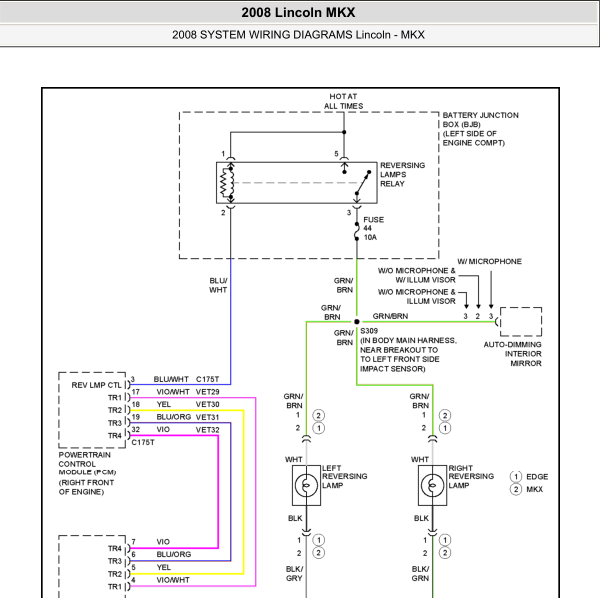Click the legend circle 2 next to MKX
This screenshot has width=600, height=598.
pyautogui.click(x=516, y=489)
